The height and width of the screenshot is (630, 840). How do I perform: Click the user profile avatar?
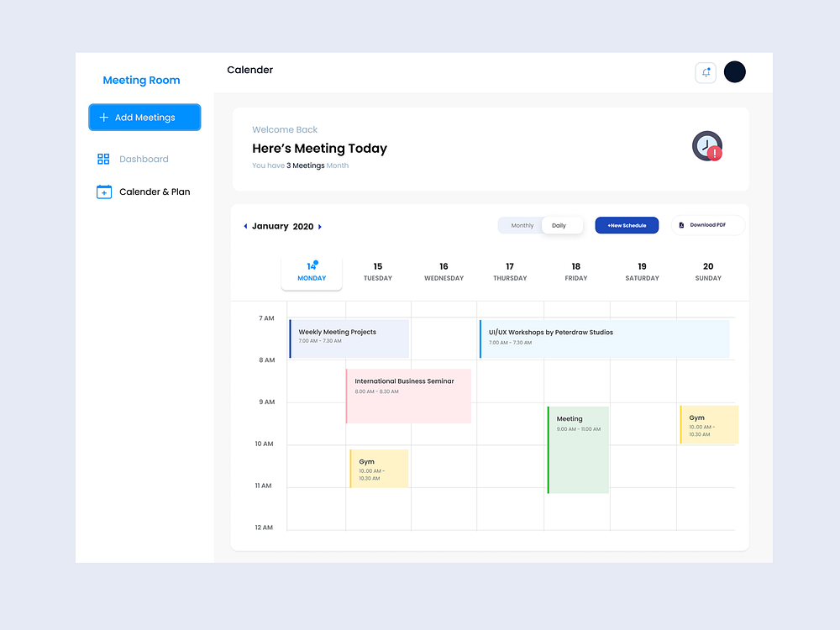[x=735, y=72]
